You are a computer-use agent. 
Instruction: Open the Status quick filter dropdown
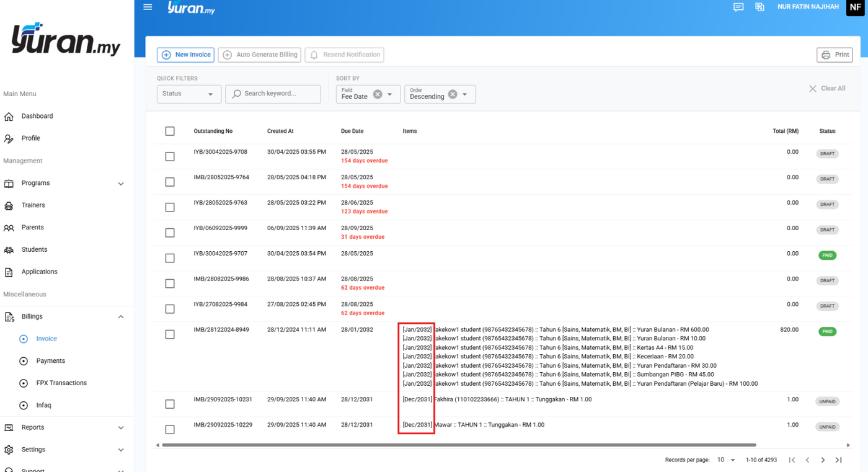point(188,94)
